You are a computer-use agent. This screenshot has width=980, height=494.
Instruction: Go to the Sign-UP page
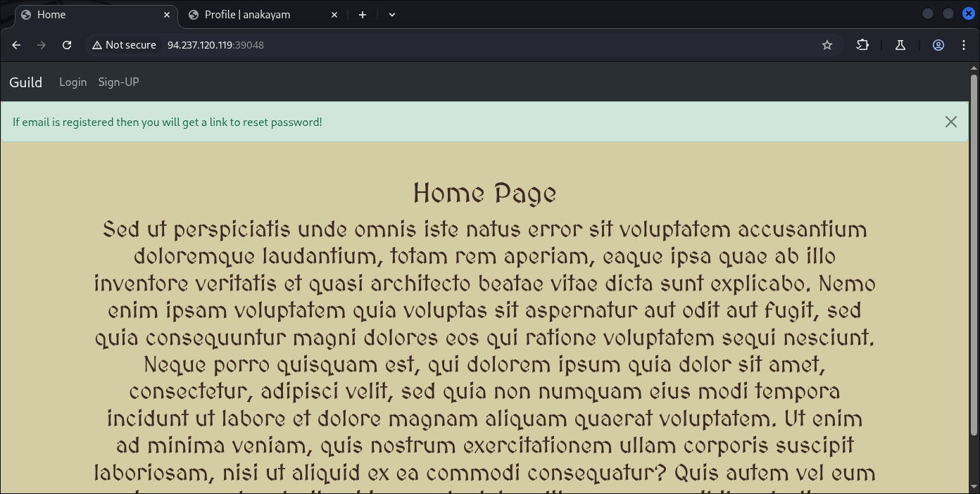pos(118,82)
